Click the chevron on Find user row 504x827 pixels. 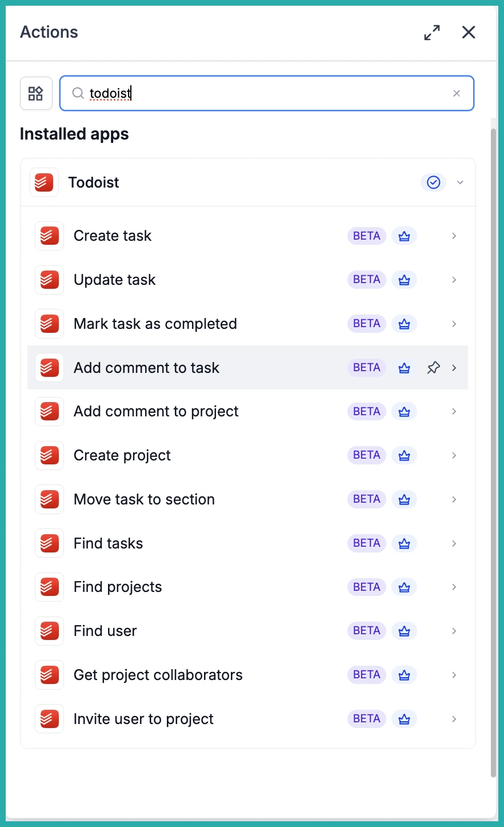454,631
